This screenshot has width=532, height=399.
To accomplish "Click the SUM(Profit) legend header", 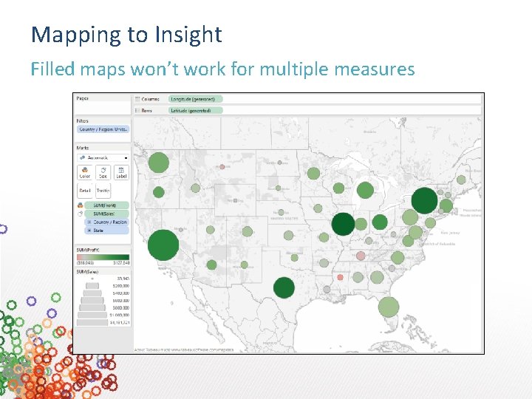I will 88,250.
